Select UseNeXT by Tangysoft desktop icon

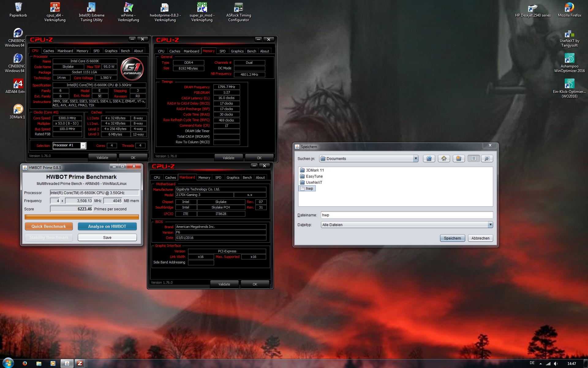coord(570,38)
